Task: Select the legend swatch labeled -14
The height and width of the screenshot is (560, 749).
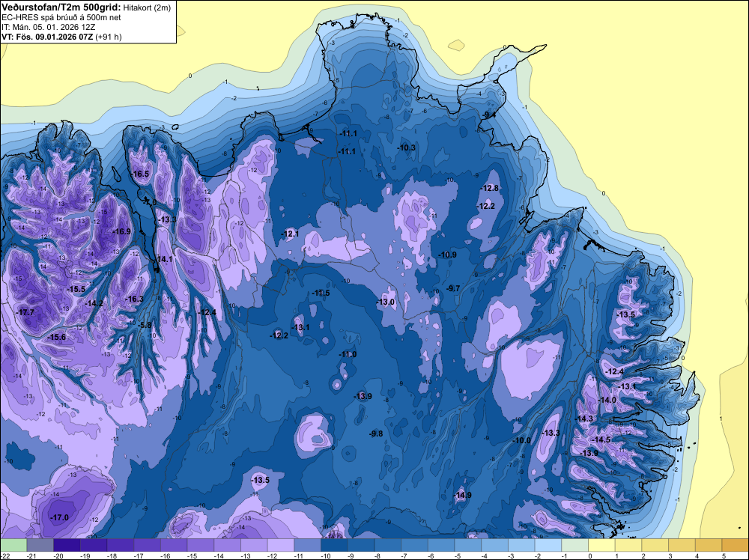Action: pos(228,545)
